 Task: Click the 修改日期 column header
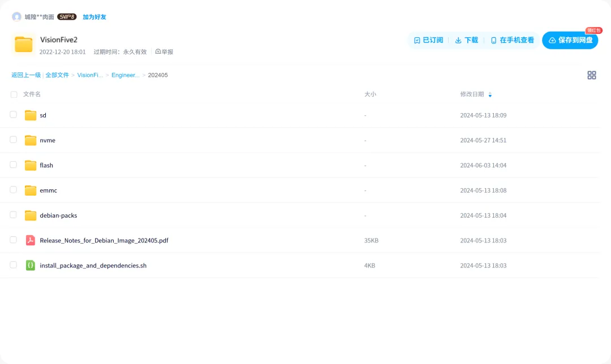coord(472,94)
